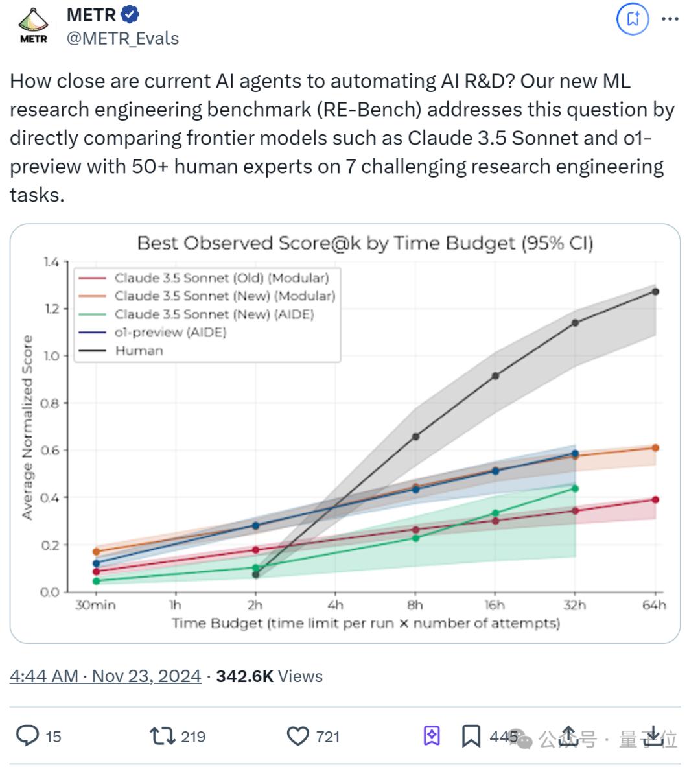Open the METR display name link
Image resolution: width=700 pixels, height=767 pixels.
91,14
